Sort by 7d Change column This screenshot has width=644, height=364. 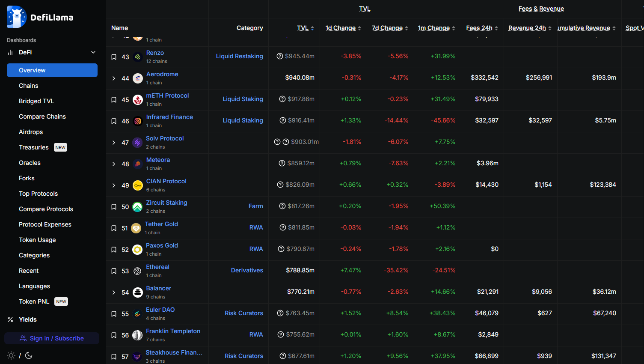(x=390, y=28)
